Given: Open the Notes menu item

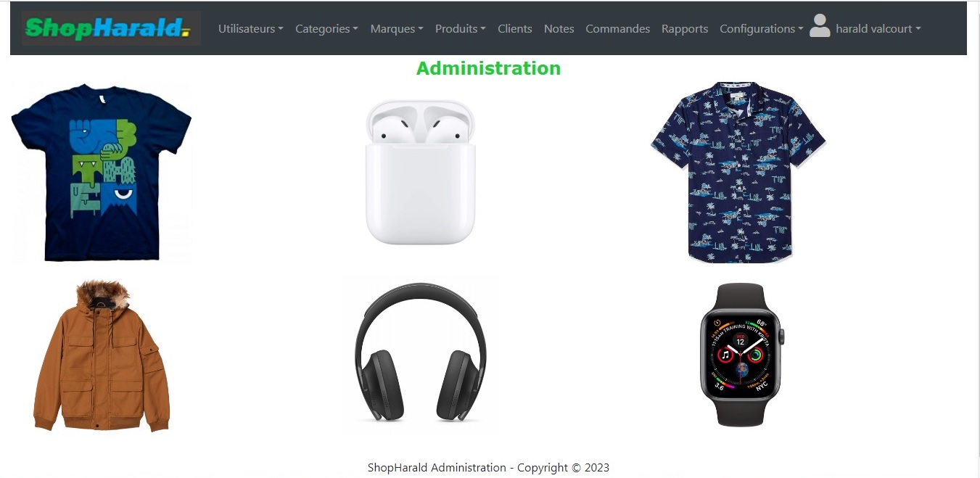Looking at the screenshot, I should point(559,29).
